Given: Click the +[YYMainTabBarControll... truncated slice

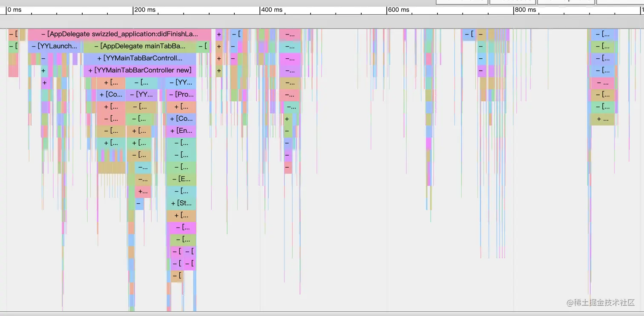Looking at the screenshot, I should tap(140, 58).
